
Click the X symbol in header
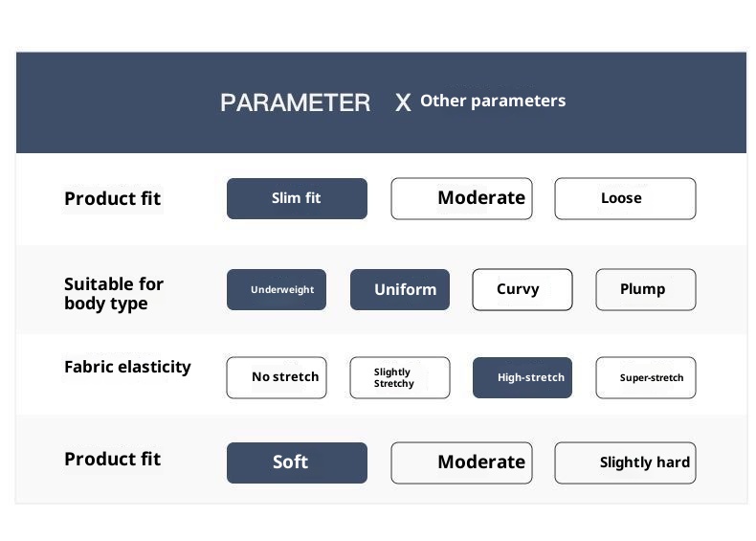click(x=403, y=102)
